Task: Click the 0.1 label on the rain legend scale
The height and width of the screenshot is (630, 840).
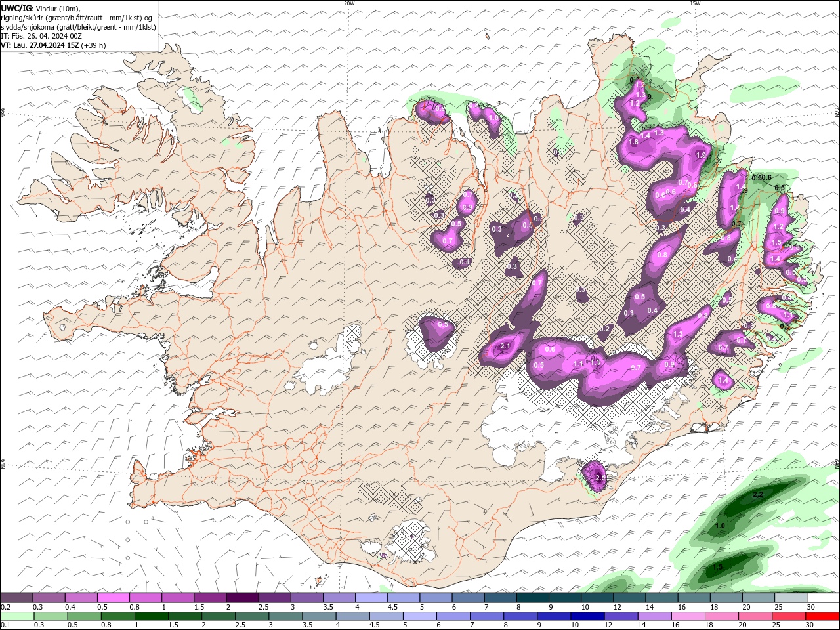Action: pos(5,625)
